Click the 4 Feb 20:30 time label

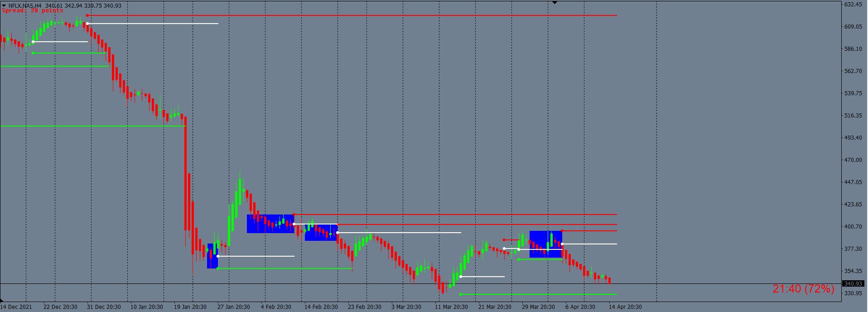(276, 307)
